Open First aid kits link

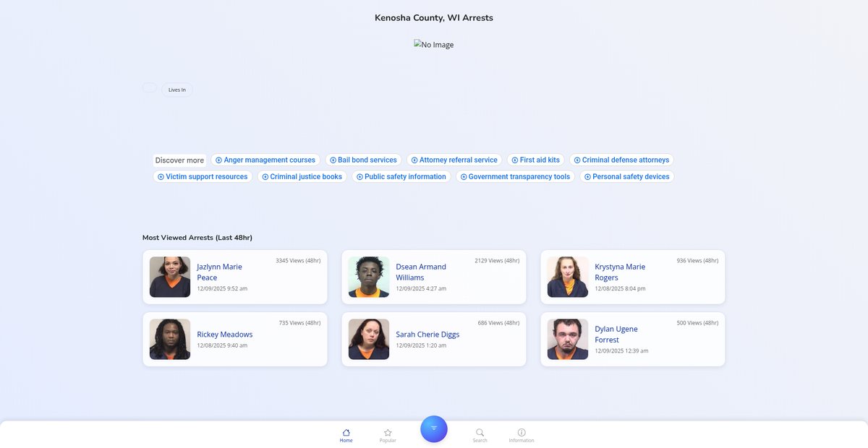pos(536,160)
